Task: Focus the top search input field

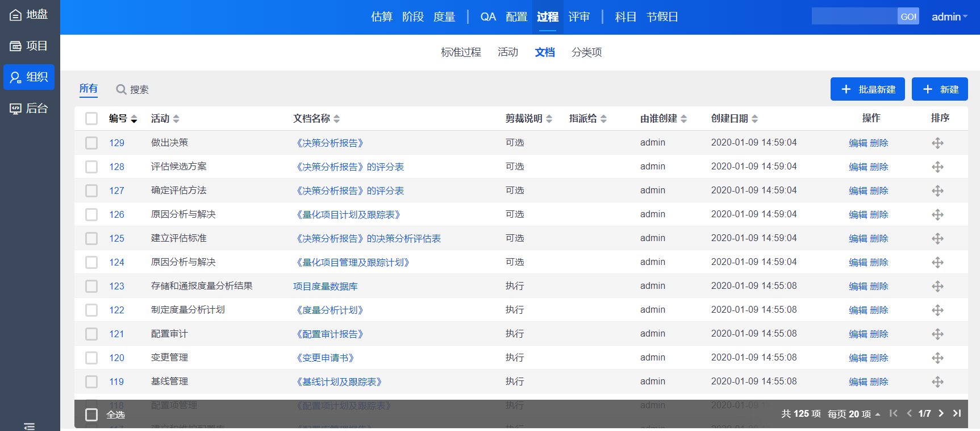Action: click(x=854, y=16)
